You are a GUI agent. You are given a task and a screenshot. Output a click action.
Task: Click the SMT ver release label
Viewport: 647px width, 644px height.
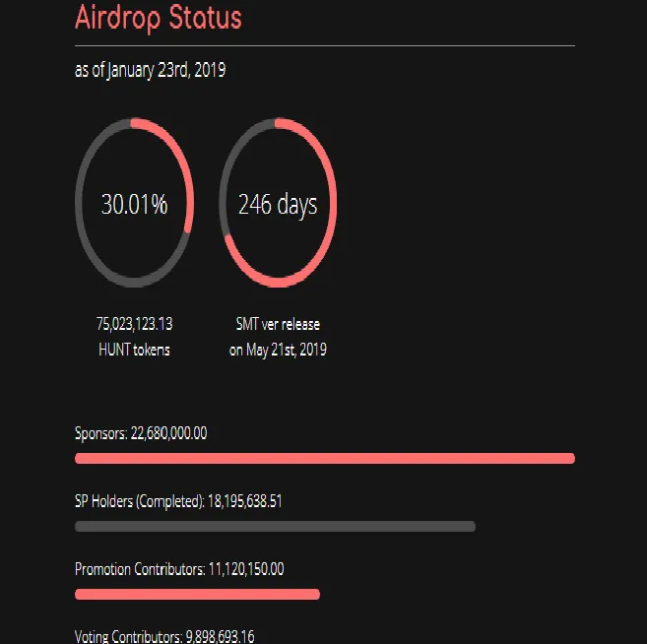point(278,324)
